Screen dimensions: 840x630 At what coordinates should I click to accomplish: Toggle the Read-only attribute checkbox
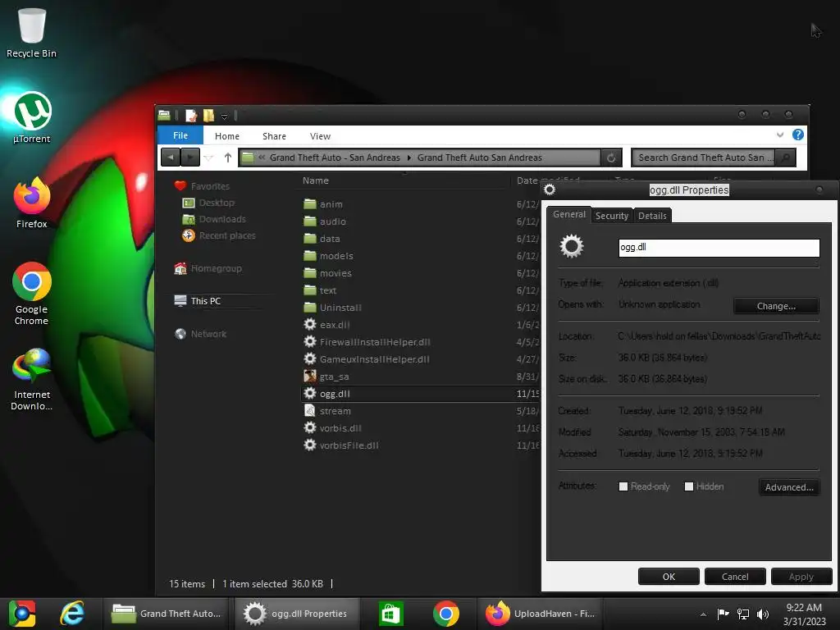pos(623,486)
